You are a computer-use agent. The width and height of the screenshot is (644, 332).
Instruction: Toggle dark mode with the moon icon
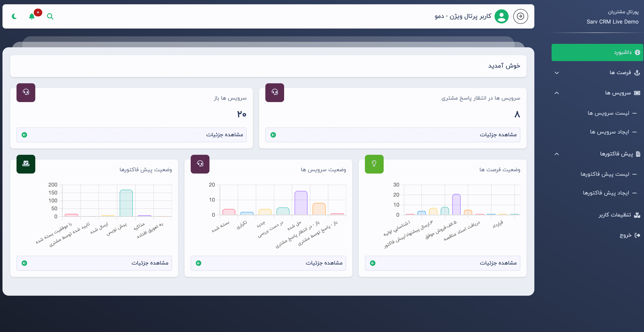[x=14, y=16]
